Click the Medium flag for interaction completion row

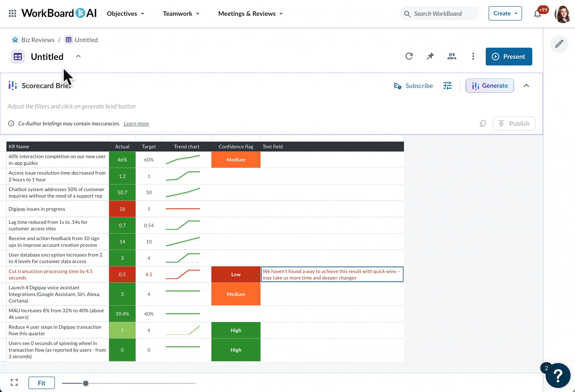(x=236, y=160)
